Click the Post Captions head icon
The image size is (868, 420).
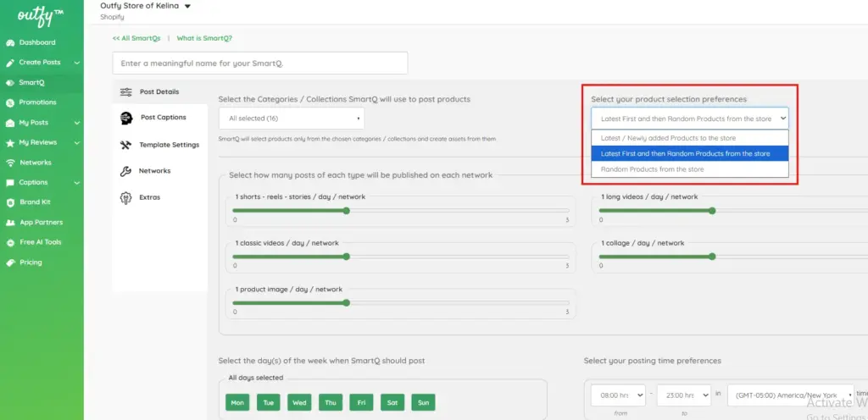126,117
